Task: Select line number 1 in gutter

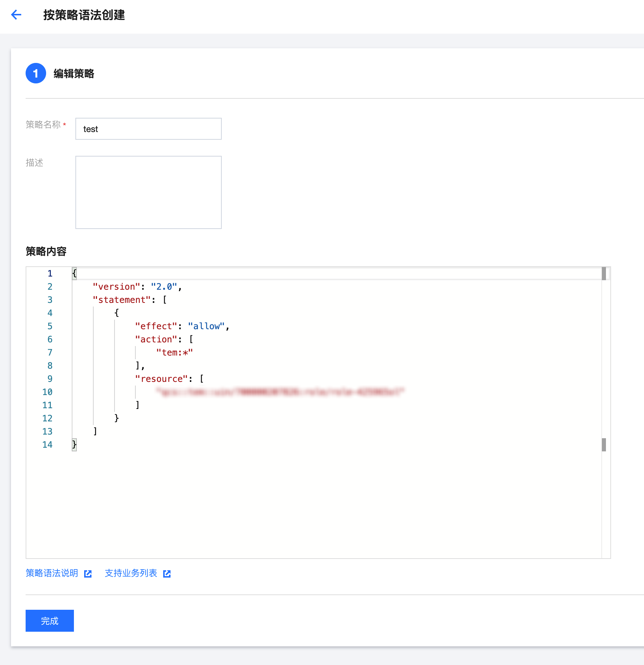Action: (x=50, y=274)
